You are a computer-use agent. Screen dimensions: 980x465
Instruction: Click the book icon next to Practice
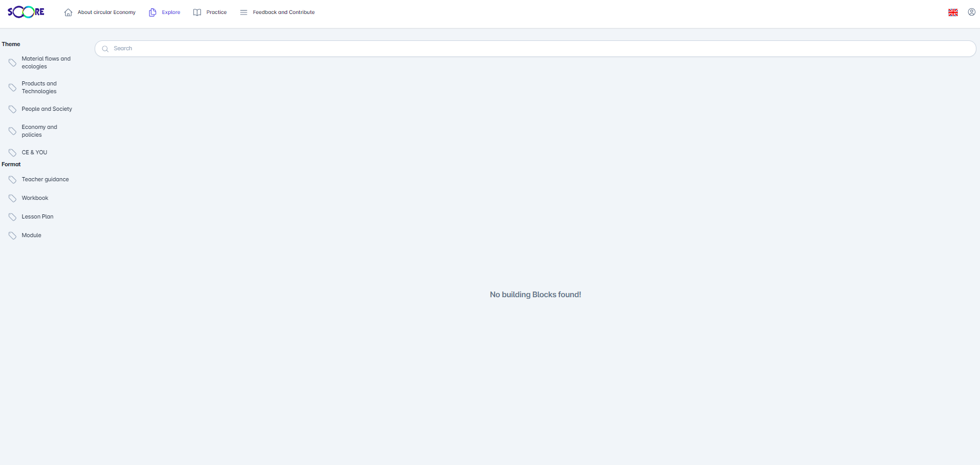pyautogui.click(x=197, y=12)
